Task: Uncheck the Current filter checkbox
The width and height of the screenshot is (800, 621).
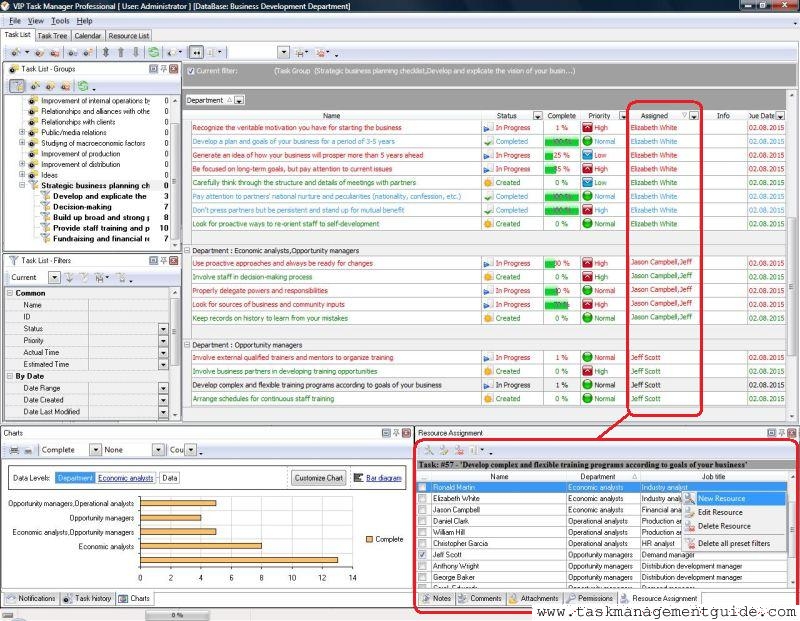Action: click(x=191, y=71)
